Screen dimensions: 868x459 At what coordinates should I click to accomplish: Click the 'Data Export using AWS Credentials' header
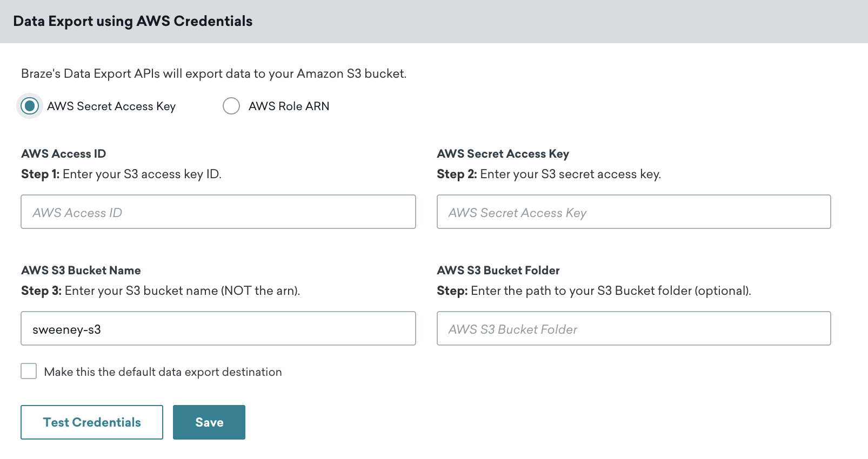pyautogui.click(x=132, y=21)
